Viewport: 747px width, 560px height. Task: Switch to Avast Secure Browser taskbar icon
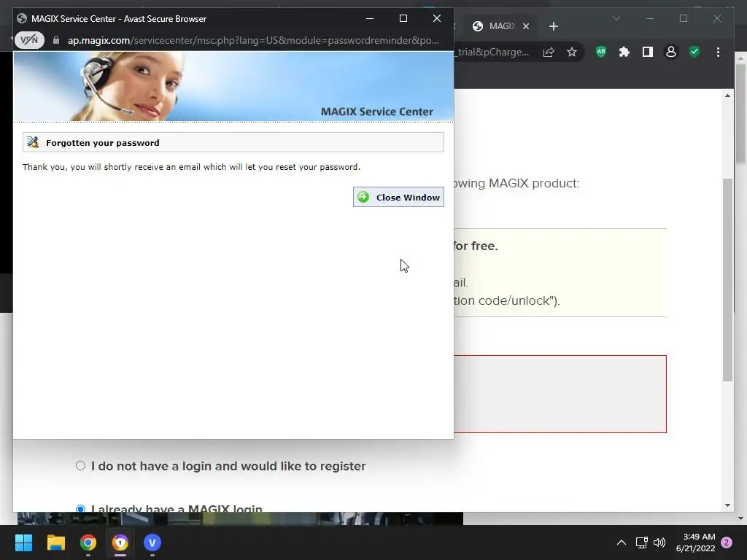120,542
